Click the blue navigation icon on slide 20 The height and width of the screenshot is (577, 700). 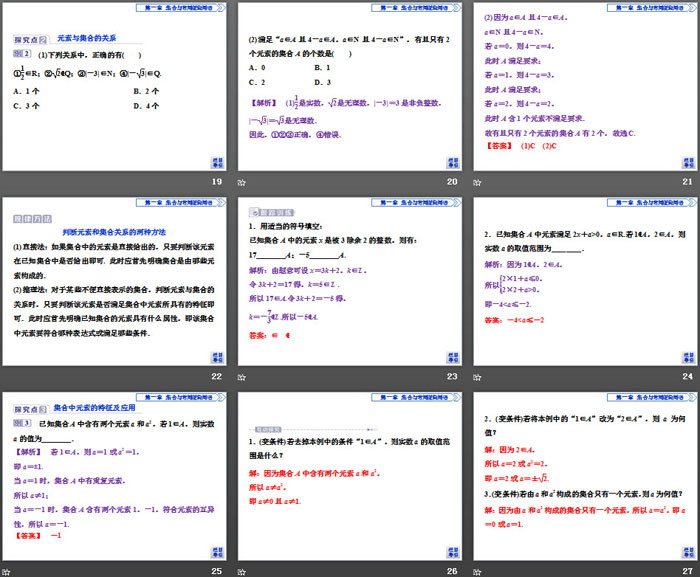(453, 163)
